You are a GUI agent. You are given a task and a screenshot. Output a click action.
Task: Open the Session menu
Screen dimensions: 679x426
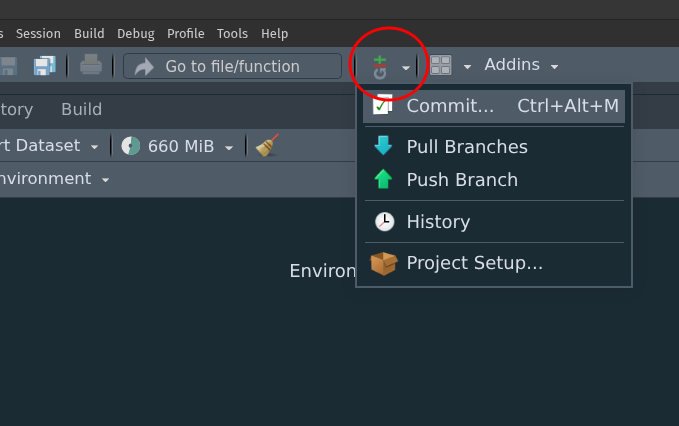[38, 34]
